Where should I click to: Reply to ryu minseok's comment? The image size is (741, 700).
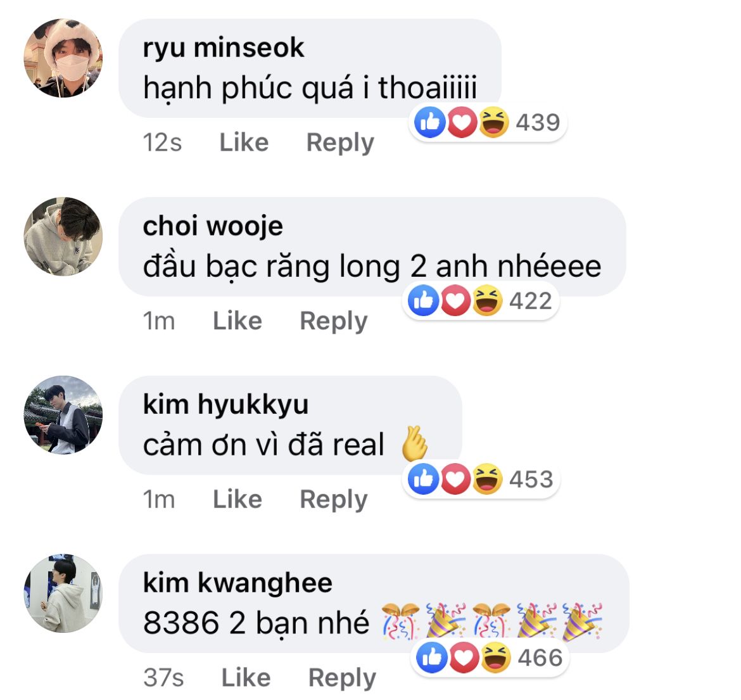340,143
